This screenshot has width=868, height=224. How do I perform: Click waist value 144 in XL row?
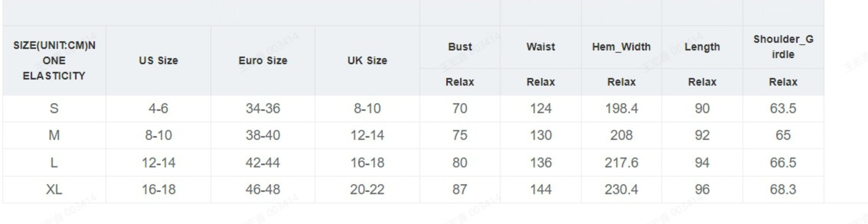tap(541, 190)
